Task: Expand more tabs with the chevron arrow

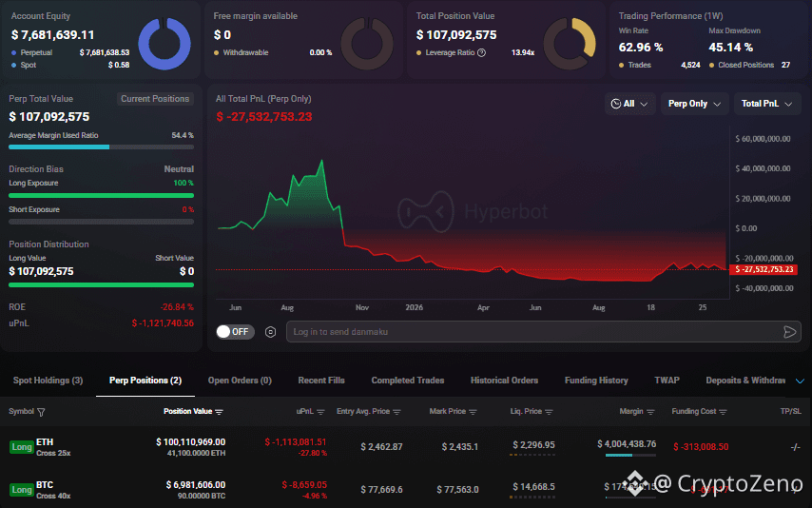Action: pos(800,381)
